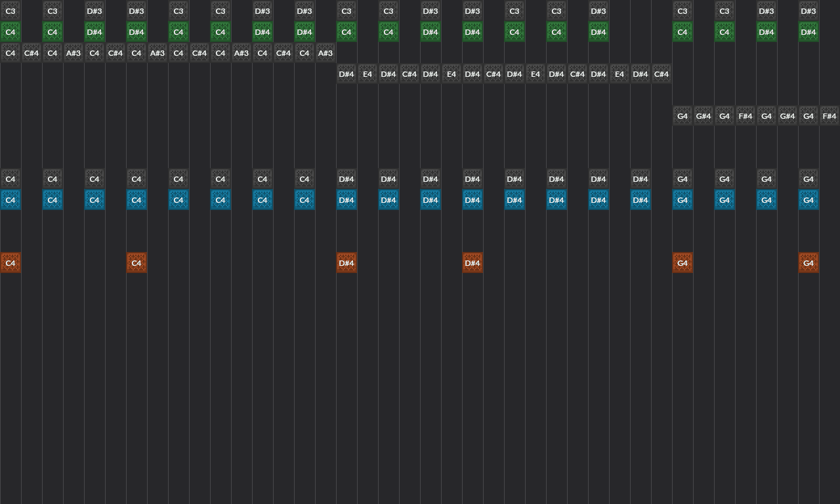Click the first gray D#3 note at the top
Image resolution: width=840 pixels, height=504 pixels.
tap(94, 10)
